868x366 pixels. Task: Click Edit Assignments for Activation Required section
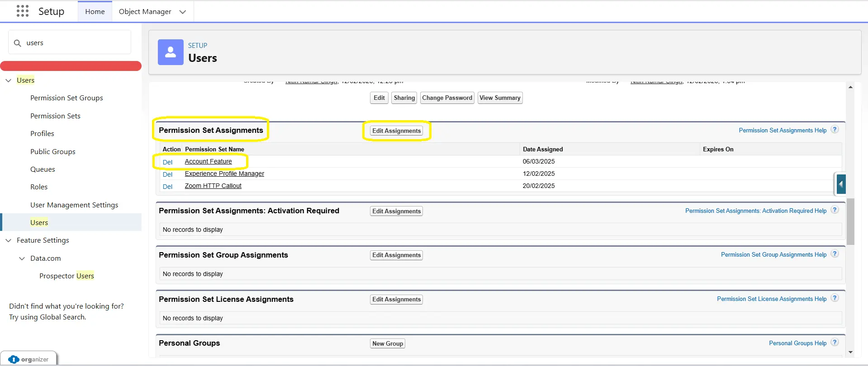point(397,211)
